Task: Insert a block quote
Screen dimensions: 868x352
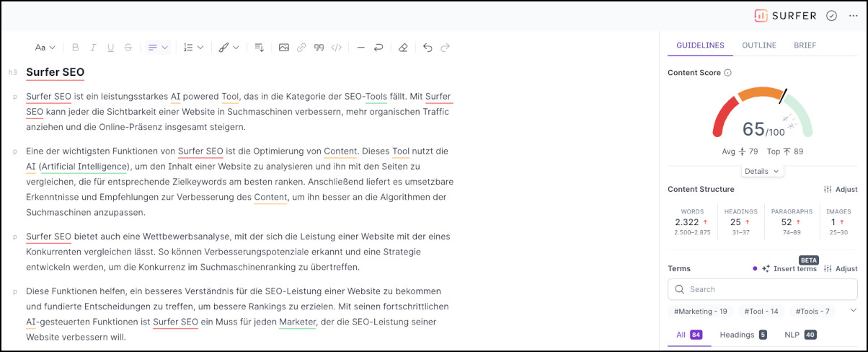Action: [x=319, y=48]
